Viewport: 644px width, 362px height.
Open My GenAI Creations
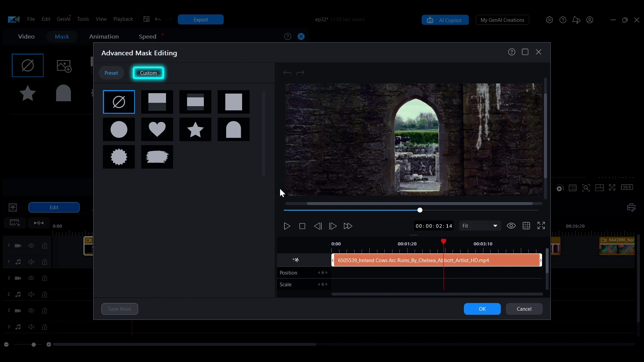502,20
